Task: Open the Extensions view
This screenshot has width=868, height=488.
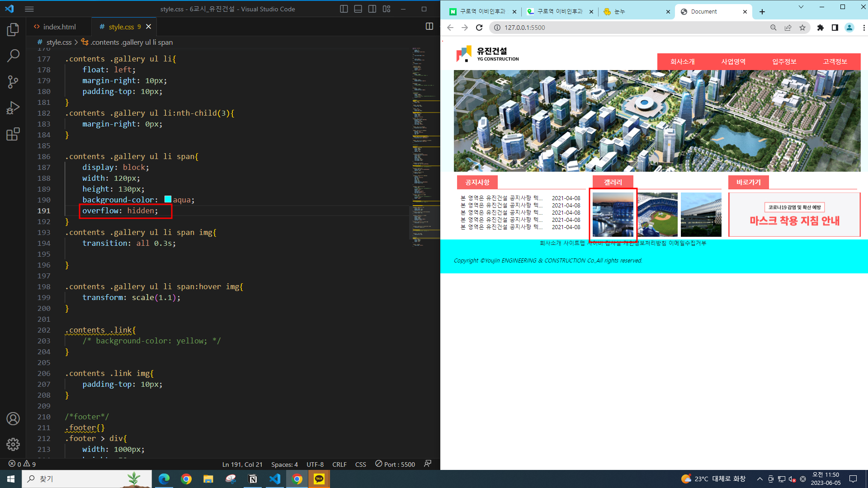Action: tap(13, 134)
